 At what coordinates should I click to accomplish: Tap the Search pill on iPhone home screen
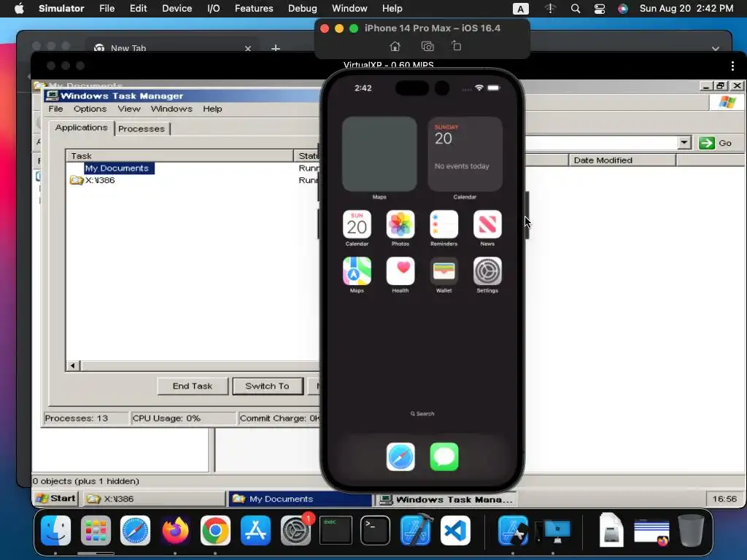422,413
